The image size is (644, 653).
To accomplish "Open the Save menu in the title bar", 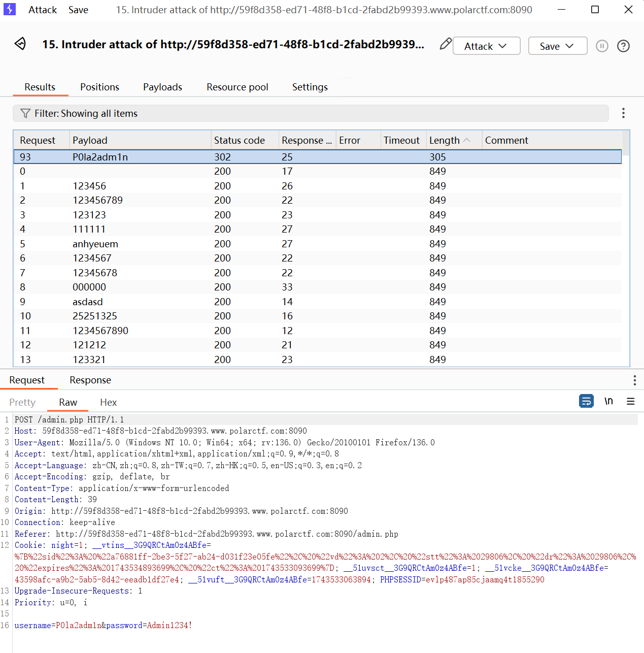I will [x=78, y=10].
